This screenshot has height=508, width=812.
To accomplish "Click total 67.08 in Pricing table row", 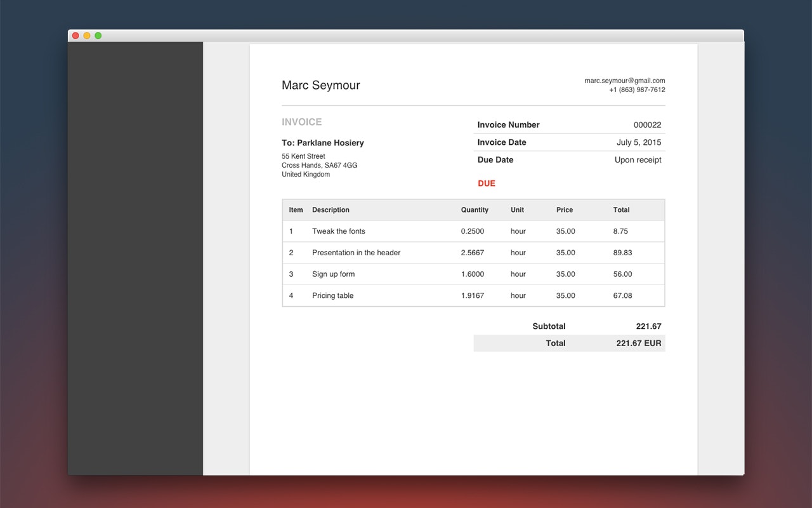I will tap(623, 296).
